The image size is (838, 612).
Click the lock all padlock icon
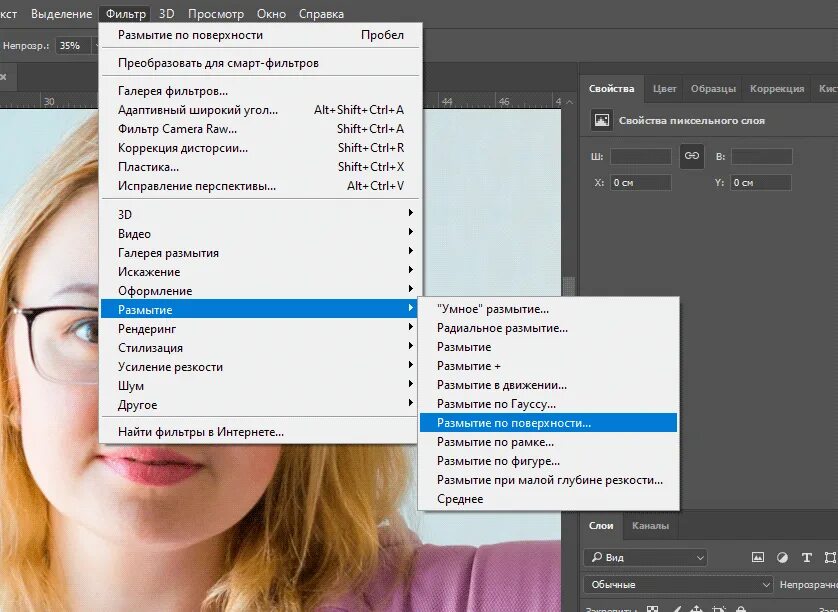741,609
